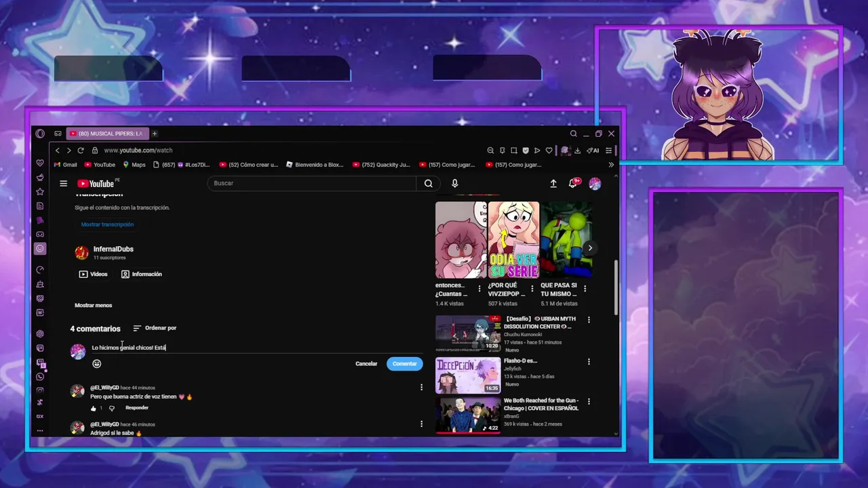The width and height of the screenshot is (868, 488).
Task: Open the Opera sidebar three-dots settings
Action: click(40, 430)
